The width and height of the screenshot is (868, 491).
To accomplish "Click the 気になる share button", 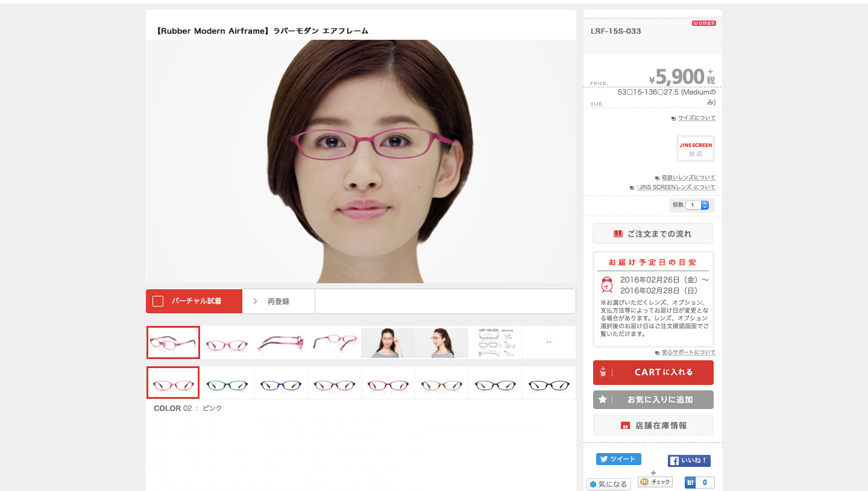I will 608,484.
